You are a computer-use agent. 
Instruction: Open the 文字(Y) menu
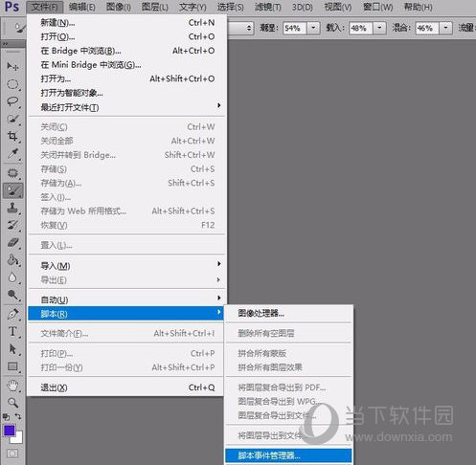tap(193, 7)
